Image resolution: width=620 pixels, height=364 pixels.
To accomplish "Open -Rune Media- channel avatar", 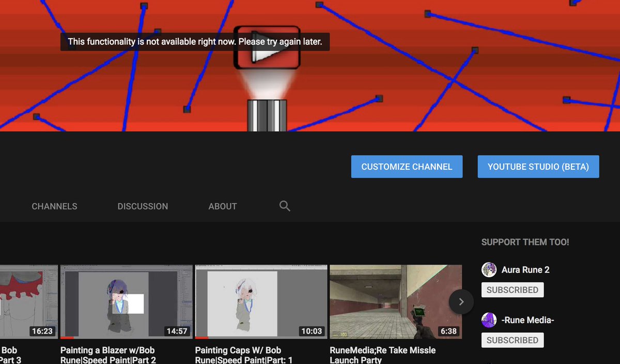I will pos(489,320).
